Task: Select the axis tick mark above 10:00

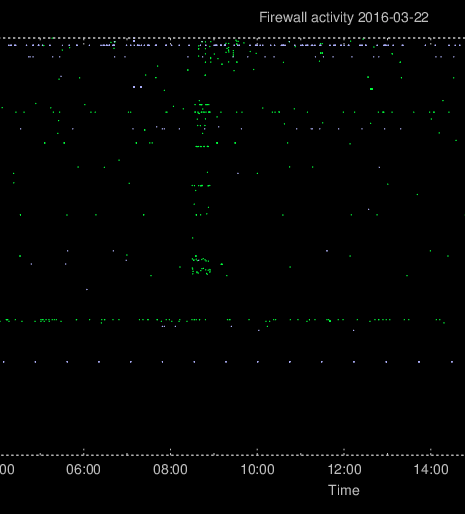Action: (x=257, y=451)
